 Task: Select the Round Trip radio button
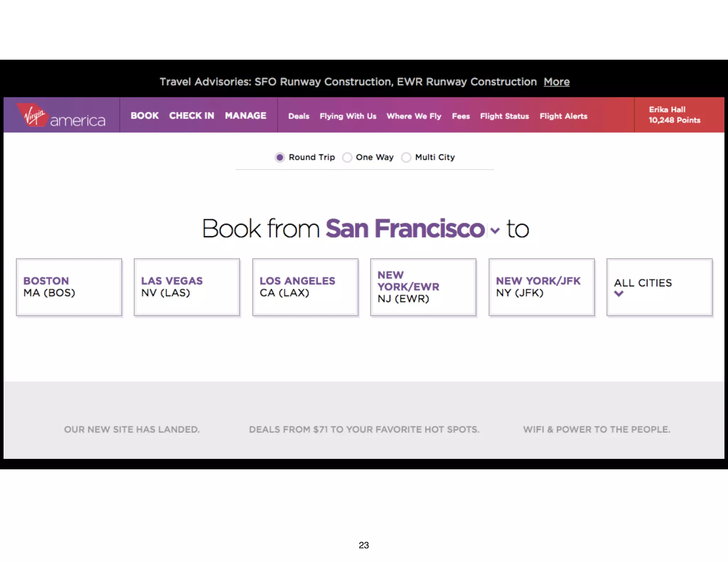[280, 157]
